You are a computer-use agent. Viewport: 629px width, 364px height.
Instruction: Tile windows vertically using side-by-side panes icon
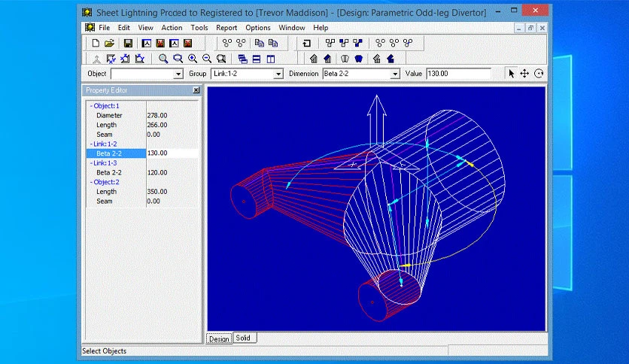point(271,59)
